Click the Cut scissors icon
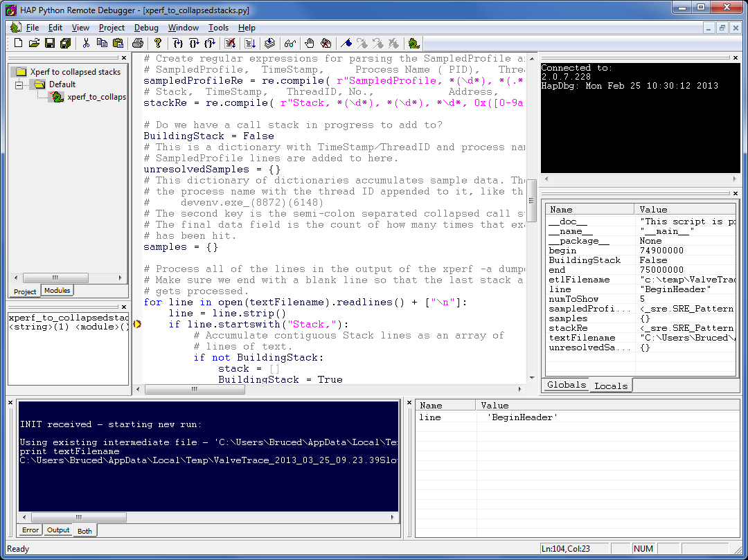The image size is (748, 560). tap(87, 44)
